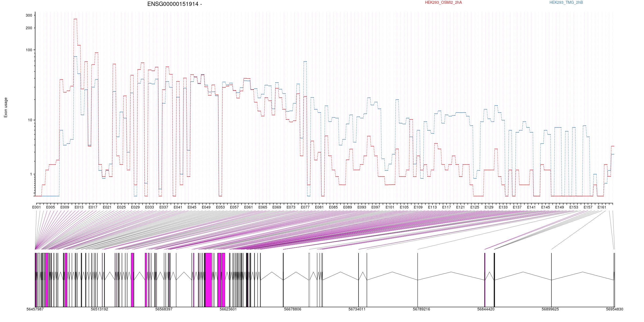The width and height of the screenshot is (644, 322).
Task: Click y-axis tick value 10
Action: (x=30, y=120)
